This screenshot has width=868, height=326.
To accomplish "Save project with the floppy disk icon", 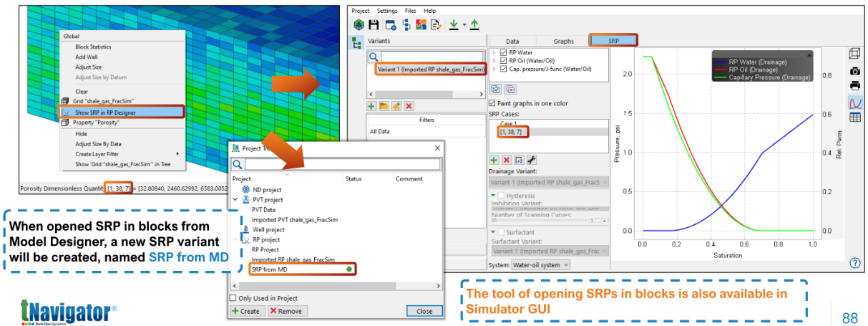I will pos(374,25).
